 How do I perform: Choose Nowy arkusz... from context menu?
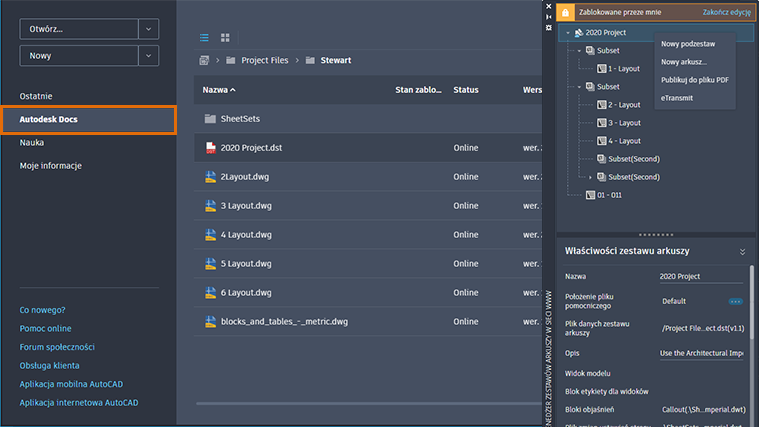683,62
